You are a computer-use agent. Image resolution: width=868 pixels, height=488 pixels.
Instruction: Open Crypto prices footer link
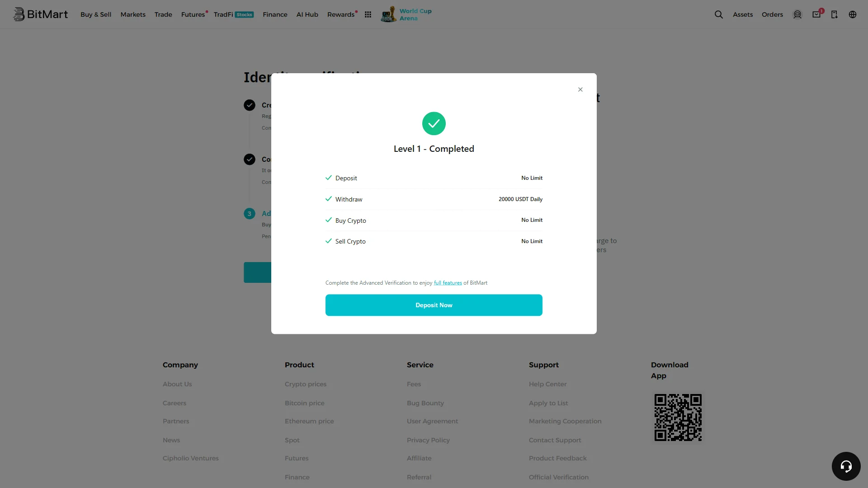pos(306,384)
